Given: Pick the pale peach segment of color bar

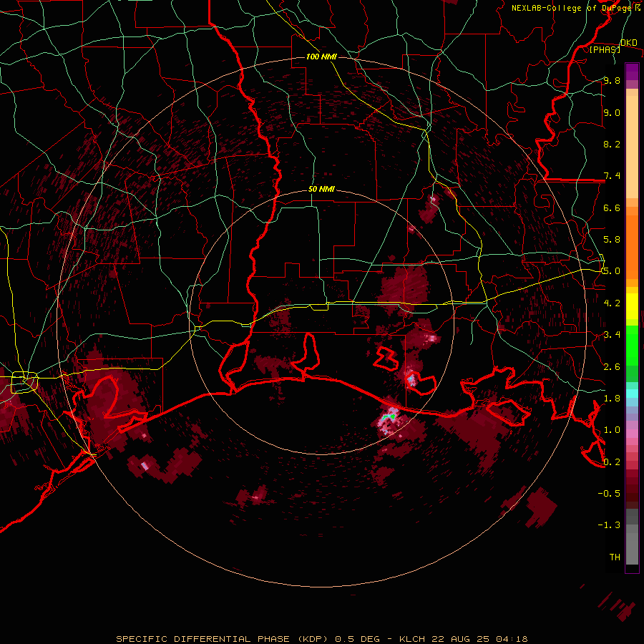Looking at the screenshot, I should point(632,148).
